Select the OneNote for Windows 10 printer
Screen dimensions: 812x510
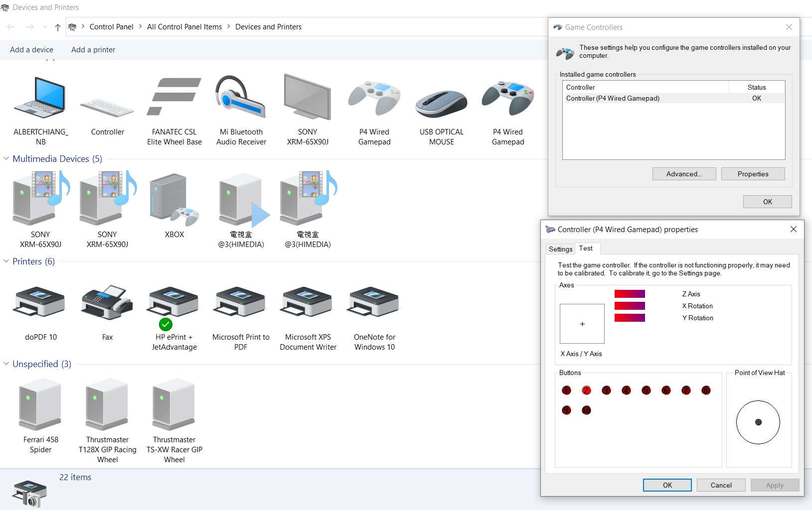(374, 318)
